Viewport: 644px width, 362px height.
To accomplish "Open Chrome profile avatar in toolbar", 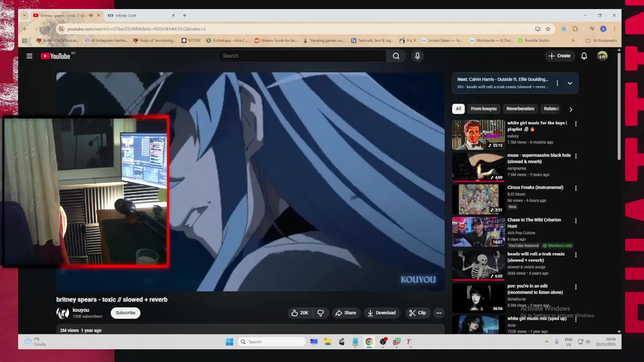I will 603,29.
